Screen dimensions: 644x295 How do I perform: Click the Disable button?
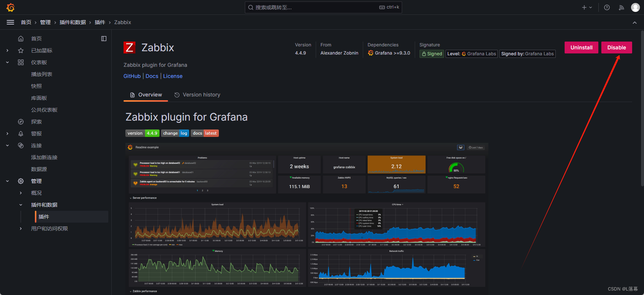click(617, 47)
